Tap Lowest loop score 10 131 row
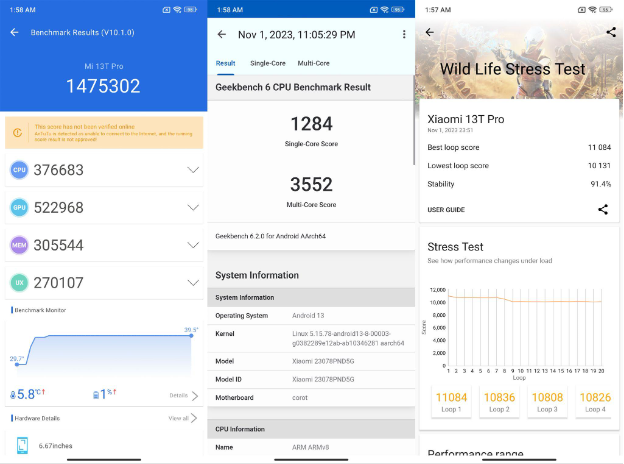The image size is (624, 464). point(519,166)
